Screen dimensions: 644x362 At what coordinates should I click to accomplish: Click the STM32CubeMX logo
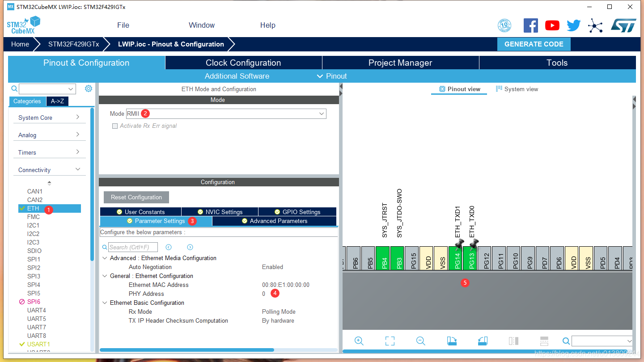click(24, 25)
